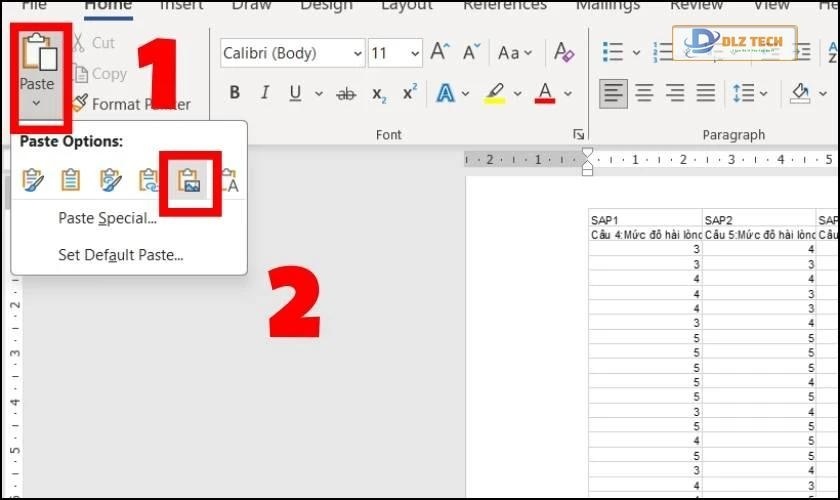840x500 pixels.
Task: Choose Keep Source Formatting paste option
Action: tap(33, 180)
